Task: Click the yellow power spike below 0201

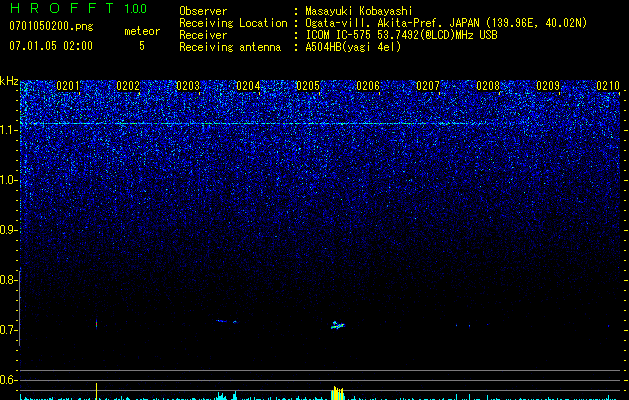Action: [96, 391]
